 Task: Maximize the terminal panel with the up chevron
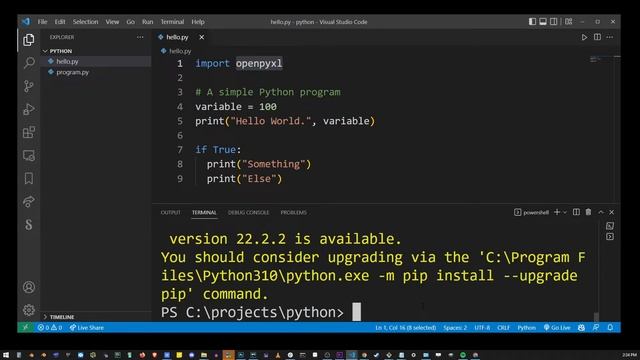601,212
